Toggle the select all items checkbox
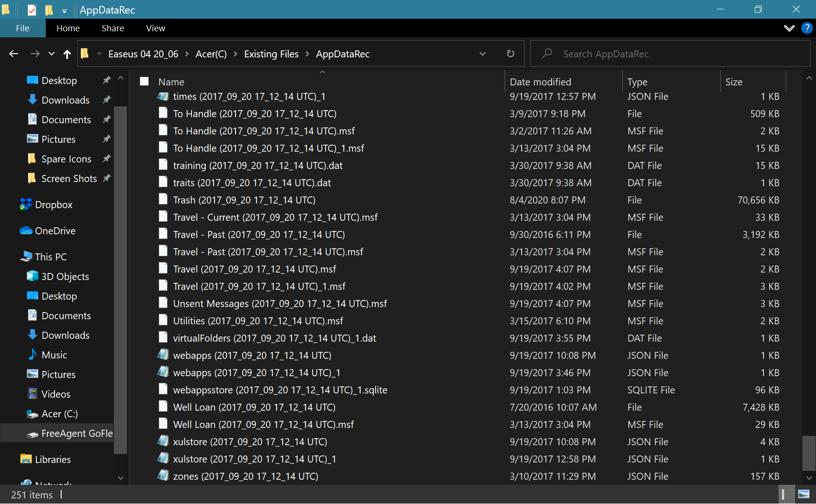Image resolution: width=816 pixels, height=504 pixels. 144,82
